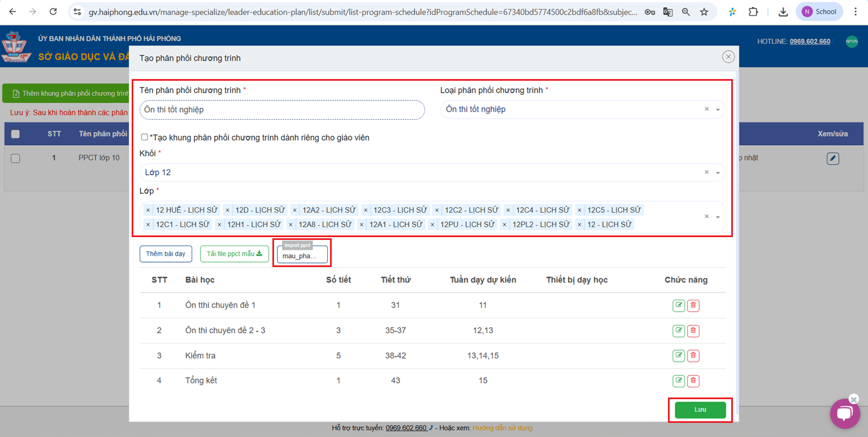Open the Khối grade dropdown
Screen dimensions: 868x437
coord(718,173)
